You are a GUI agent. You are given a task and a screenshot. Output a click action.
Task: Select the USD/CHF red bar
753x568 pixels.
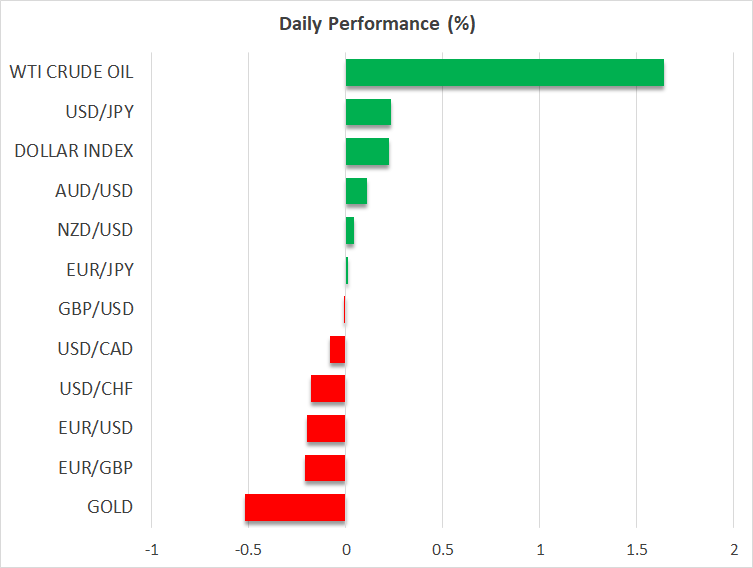click(328, 389)
